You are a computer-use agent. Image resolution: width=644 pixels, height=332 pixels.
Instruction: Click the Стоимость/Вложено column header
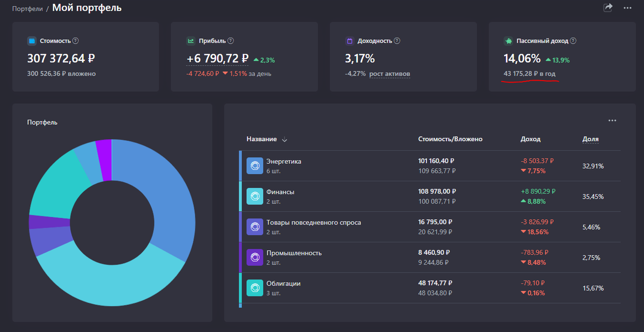[x=450, y=139]
